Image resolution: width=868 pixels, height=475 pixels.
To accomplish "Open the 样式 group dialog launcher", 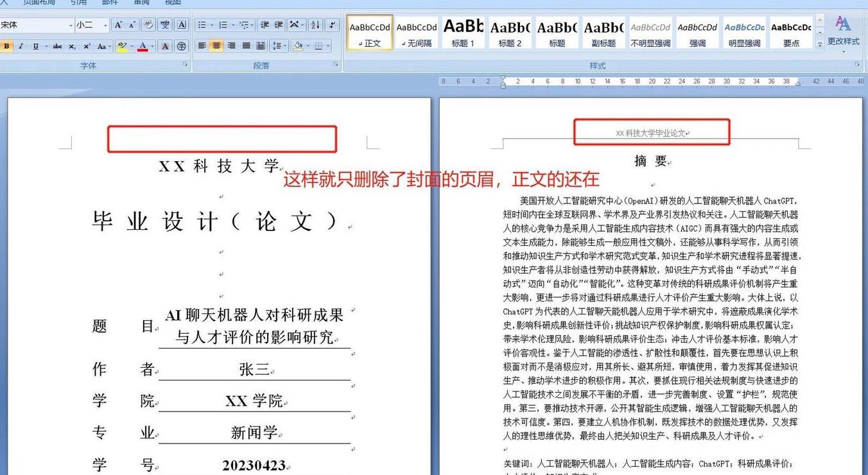I will (x=857, y=64).
